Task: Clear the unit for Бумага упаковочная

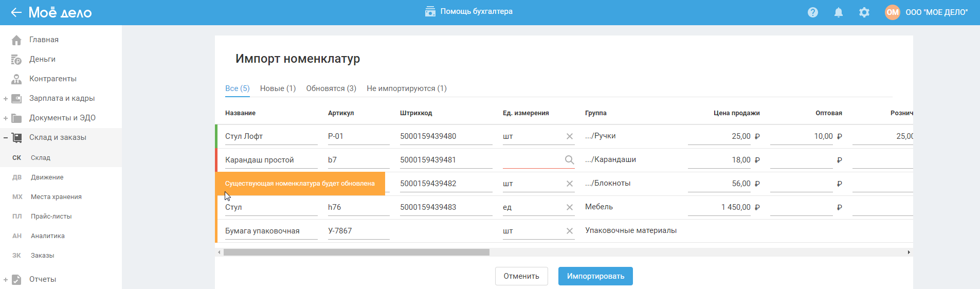Action: click(x=570, y=231)
